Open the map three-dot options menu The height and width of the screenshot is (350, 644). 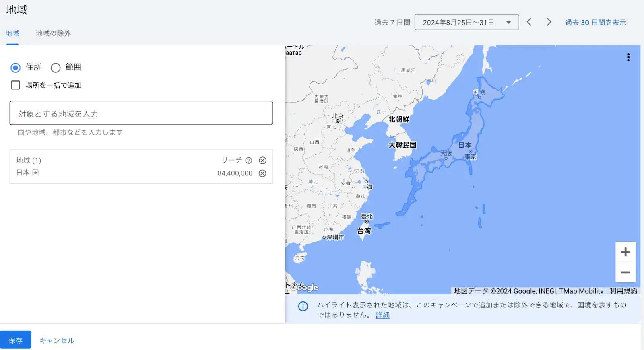coord(628,57)
